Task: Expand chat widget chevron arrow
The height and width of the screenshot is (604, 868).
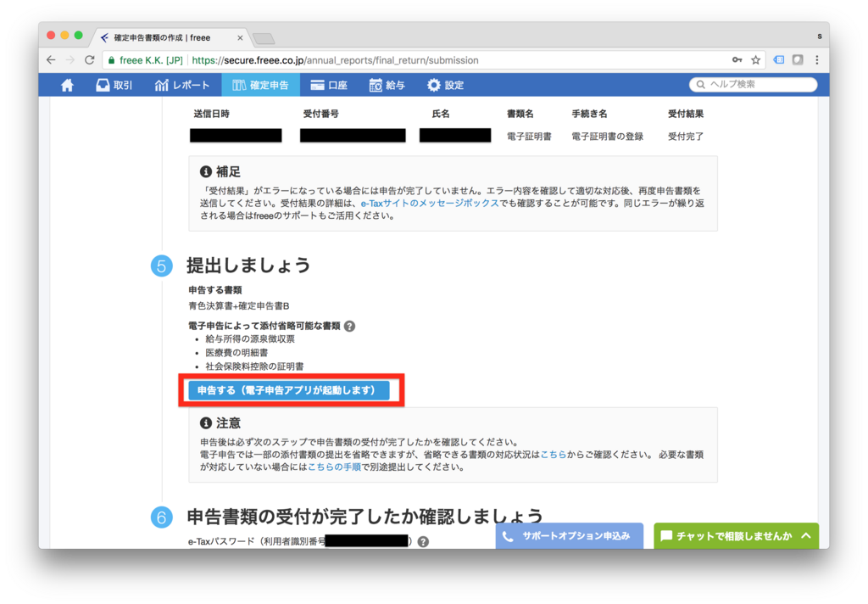Action: click(x=806, y=536)
